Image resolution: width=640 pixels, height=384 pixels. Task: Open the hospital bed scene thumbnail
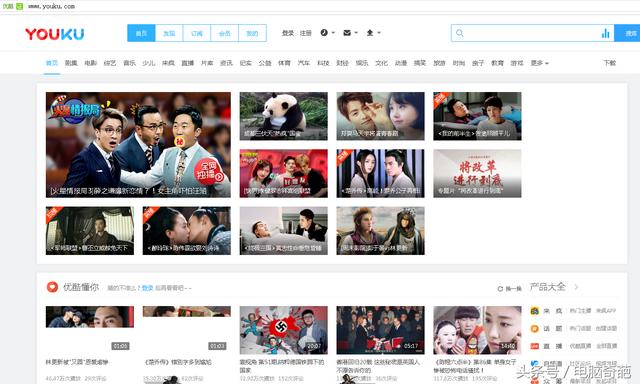(x=284, y=231)
